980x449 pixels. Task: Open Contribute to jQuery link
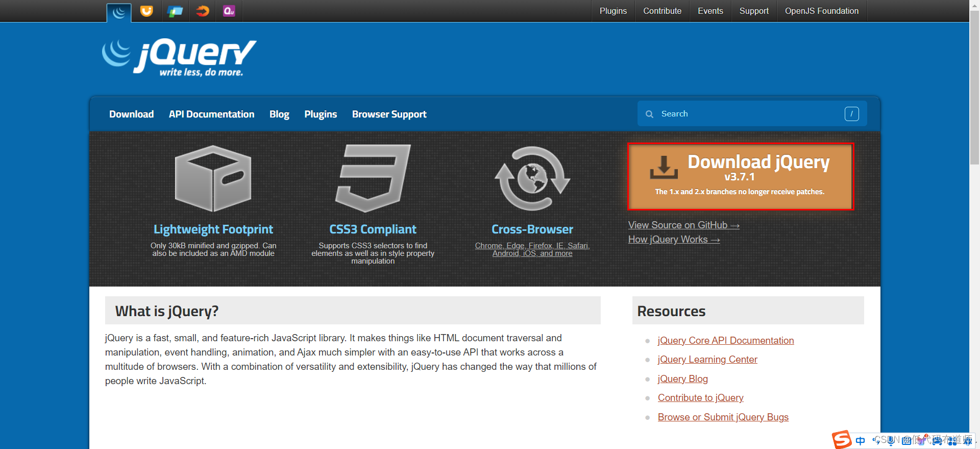pos(700,398)
